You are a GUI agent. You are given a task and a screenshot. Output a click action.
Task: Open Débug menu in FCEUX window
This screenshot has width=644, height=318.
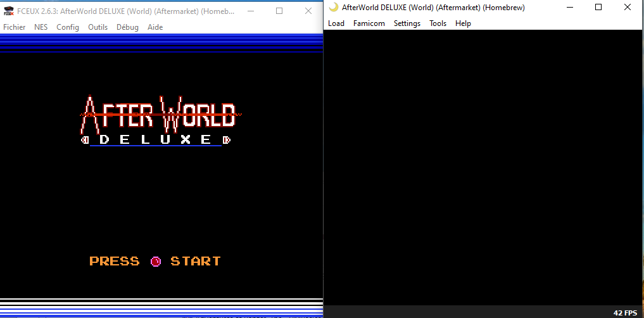click(x=127, y=27)
